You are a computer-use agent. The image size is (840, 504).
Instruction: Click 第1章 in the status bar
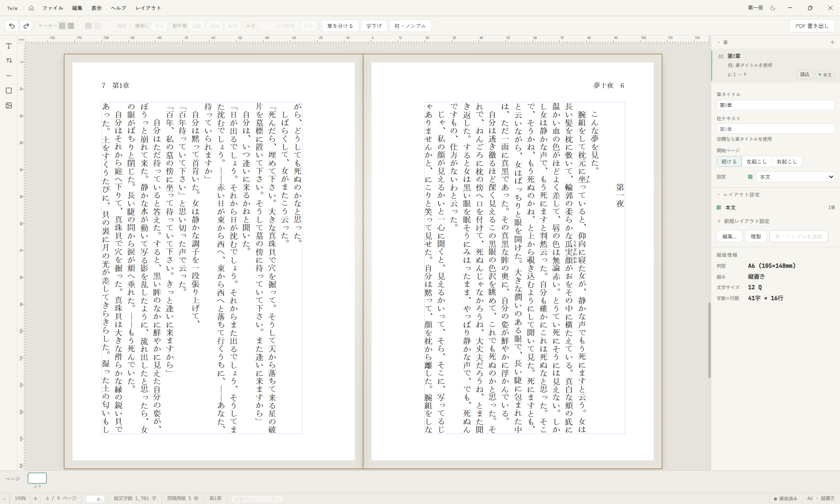pyautogui.click(x=215, y=498)
